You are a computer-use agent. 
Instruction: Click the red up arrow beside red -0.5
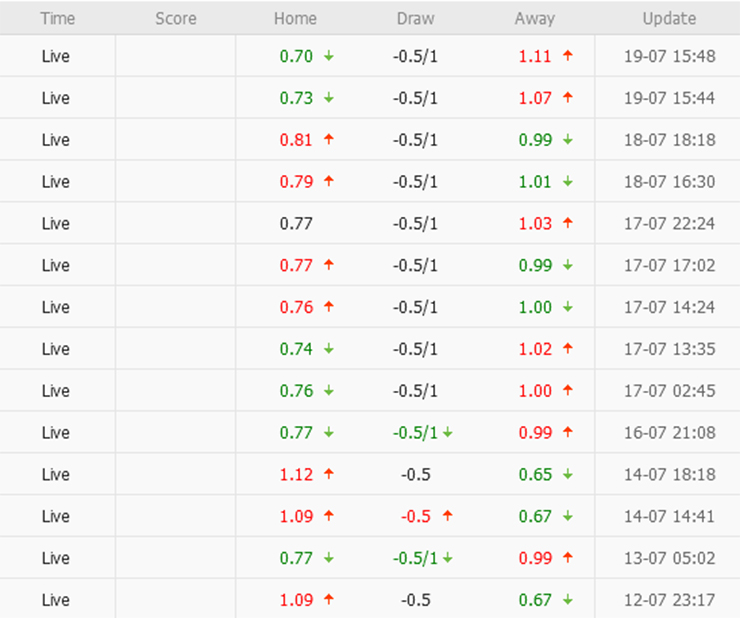point(447,516)
